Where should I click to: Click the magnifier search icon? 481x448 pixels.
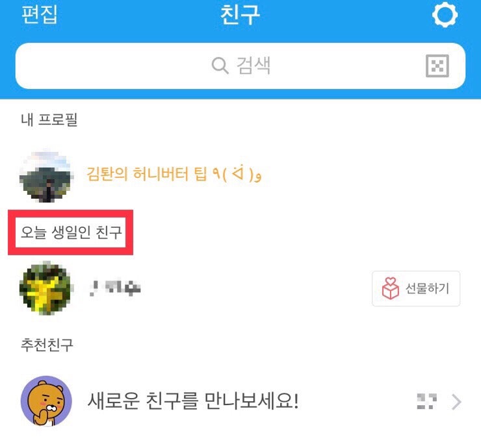coord(220,66)
